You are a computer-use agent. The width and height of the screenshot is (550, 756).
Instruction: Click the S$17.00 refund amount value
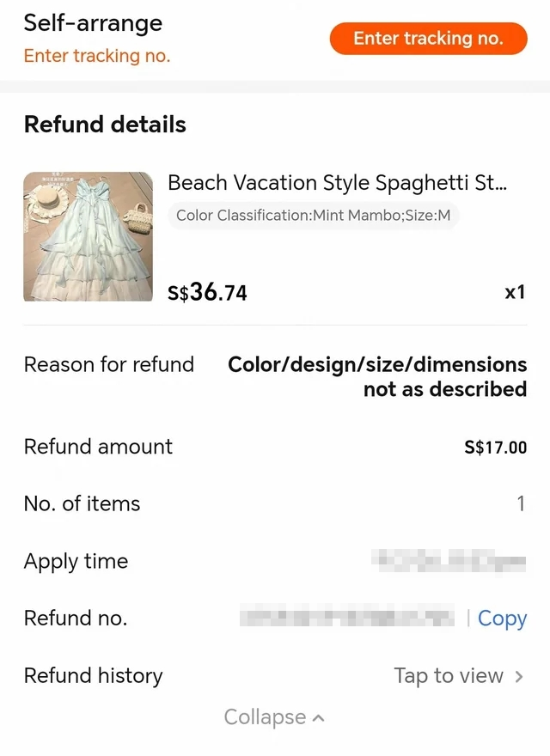[495, 448]
